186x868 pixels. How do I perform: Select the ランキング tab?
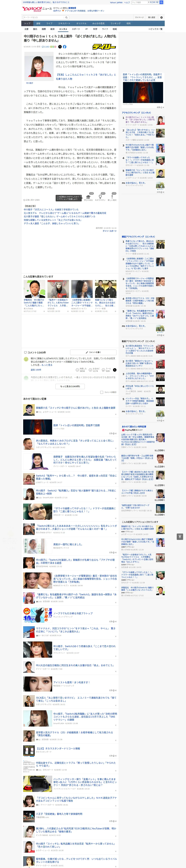[x=115, y=24]
